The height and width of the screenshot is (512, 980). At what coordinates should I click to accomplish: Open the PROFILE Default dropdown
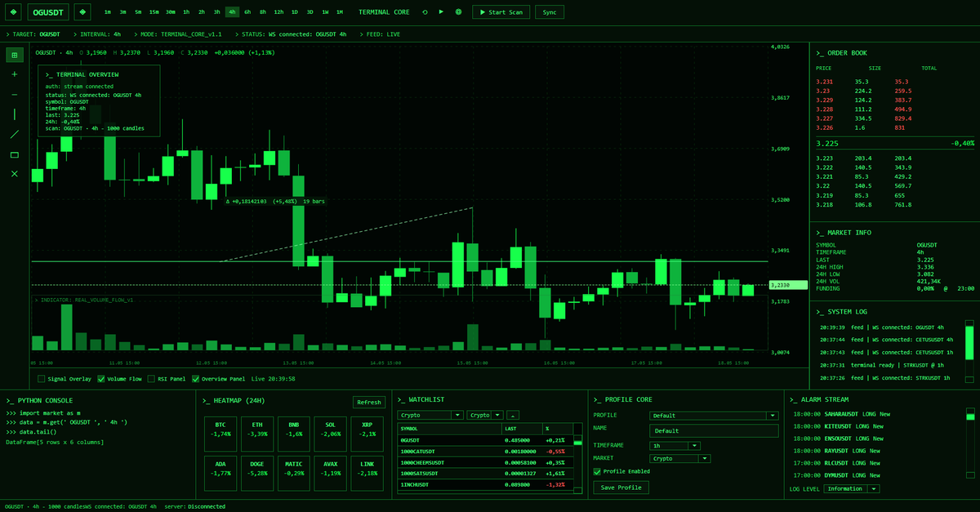point(714,416)
